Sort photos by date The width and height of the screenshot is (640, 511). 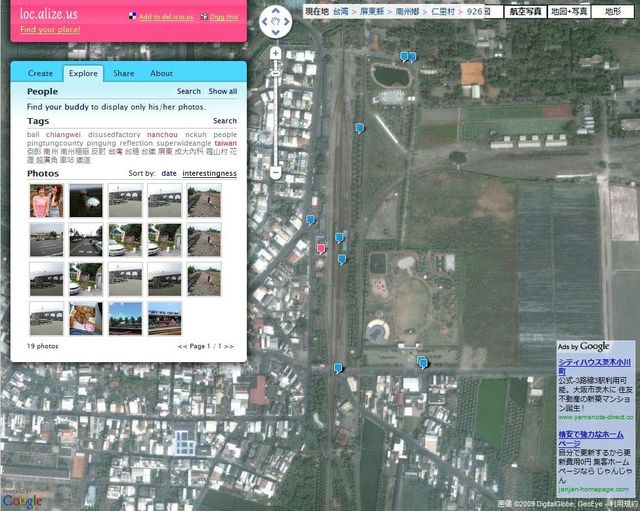point(169,173)
